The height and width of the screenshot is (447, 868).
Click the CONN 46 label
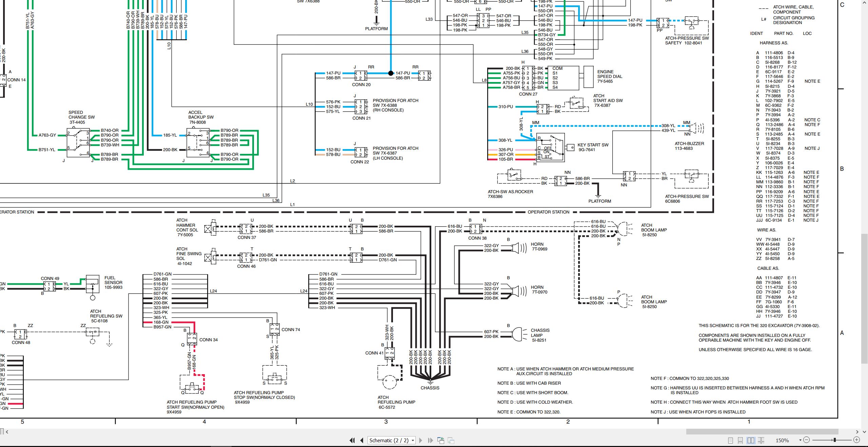246,266
